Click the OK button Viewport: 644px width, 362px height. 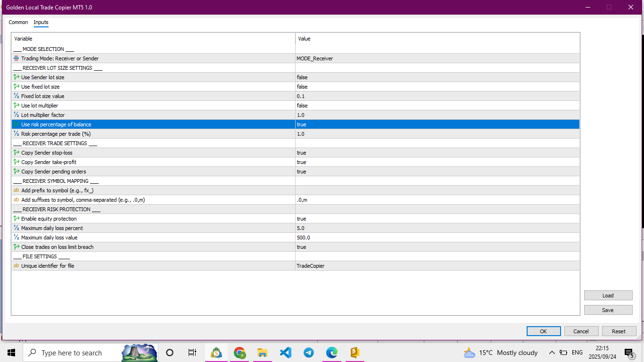point(544,331)
